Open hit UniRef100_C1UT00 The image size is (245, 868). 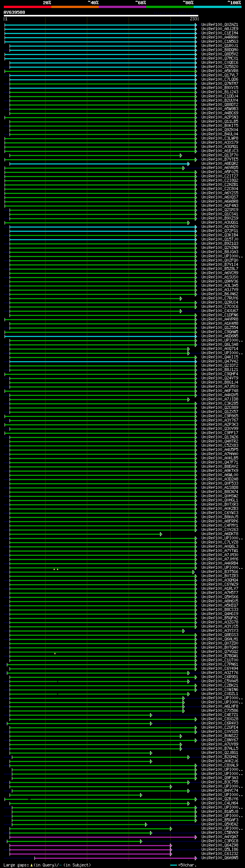coord(220,660)
